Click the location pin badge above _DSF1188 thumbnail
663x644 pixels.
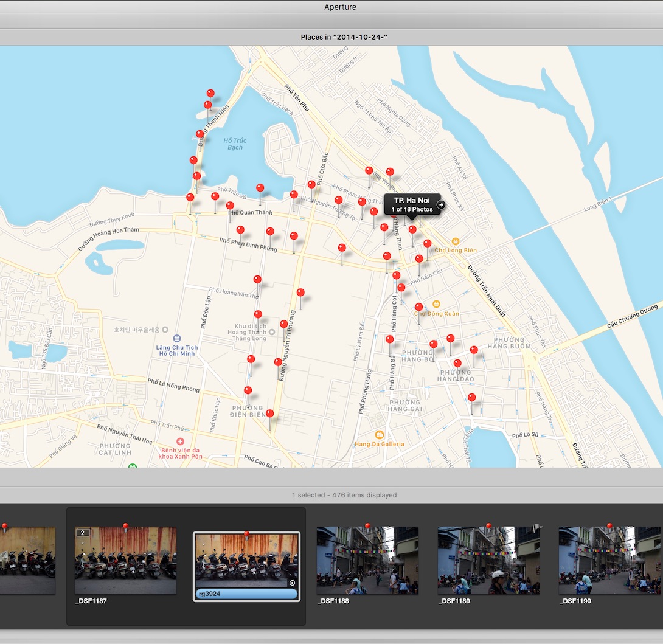tap(367, 526)
